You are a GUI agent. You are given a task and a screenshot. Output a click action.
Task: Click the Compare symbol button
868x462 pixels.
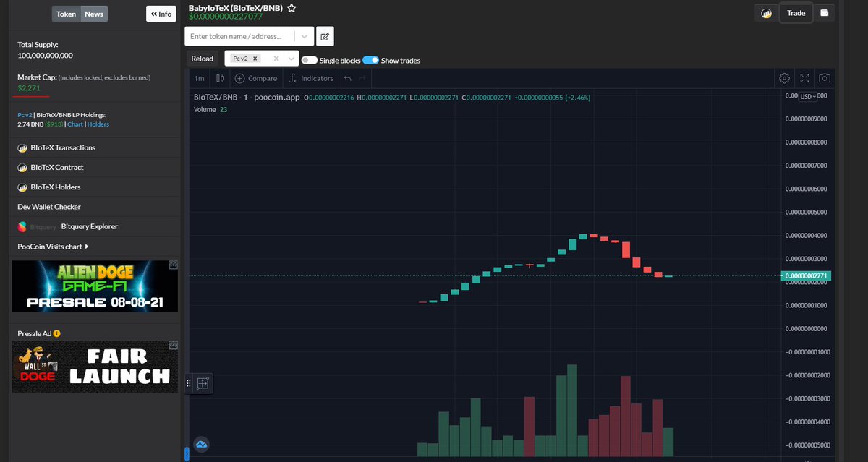point(256,78)
